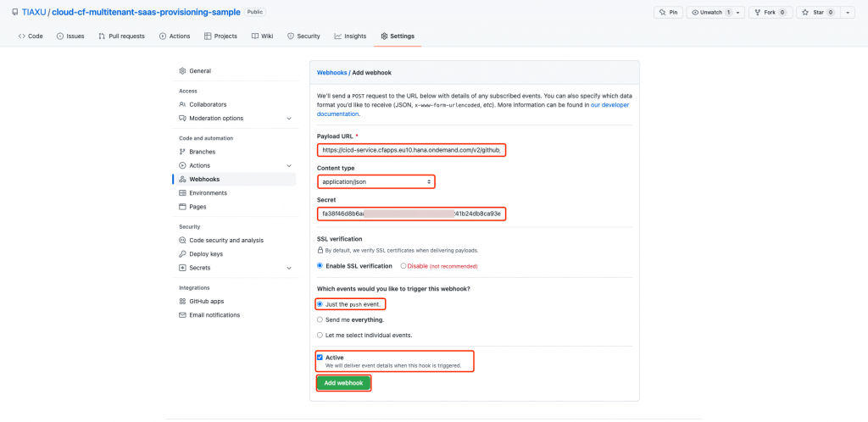This screenshot has width=868, height=422.
Task: Click the repository icon beside TIAXU
Action: point(14,12)
